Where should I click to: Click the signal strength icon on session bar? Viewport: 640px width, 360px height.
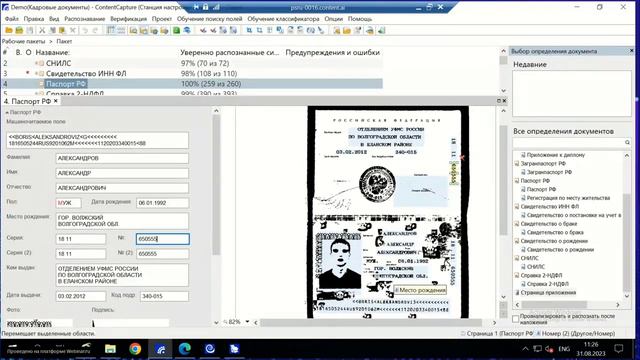216,7
